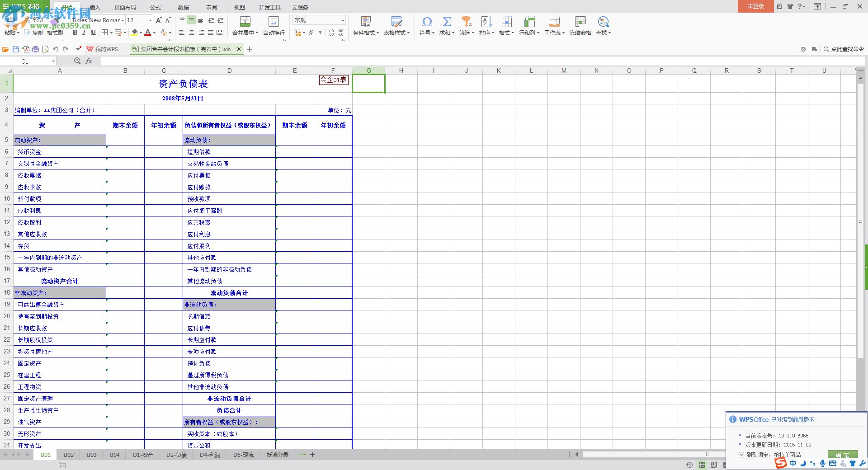Click 确定 in the WPS upgrade popup
This screenshot has width=868, height=470.
click(x=842, y=455)
